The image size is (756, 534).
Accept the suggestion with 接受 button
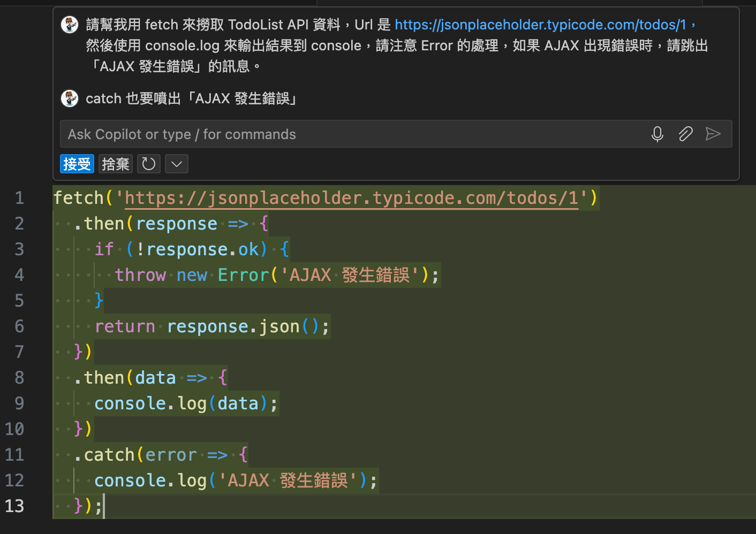pyautogui.click(x=77, y=164)
